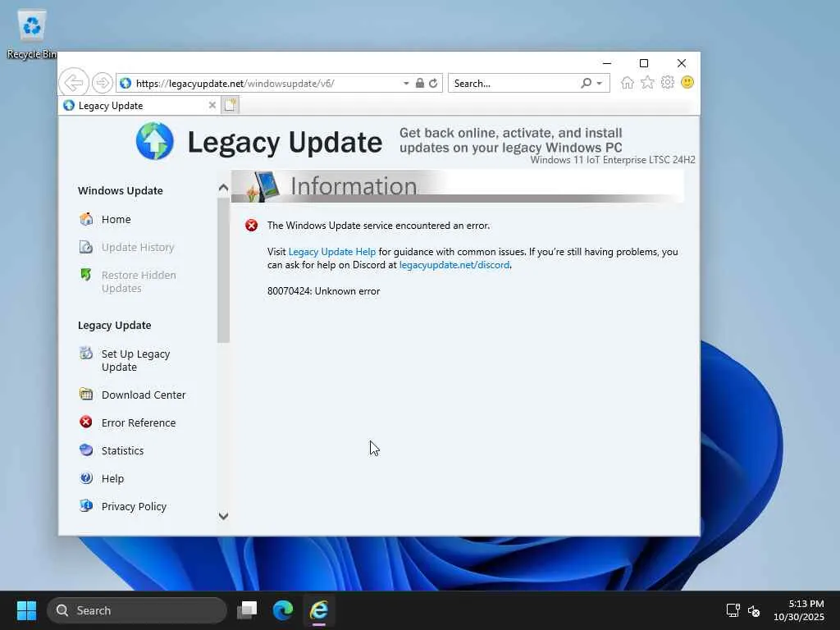The width and height of the screenshot is (840, 630).
Task: Follow the legacyupdate.net/discord hyperlink
Action: pos(454,265)
